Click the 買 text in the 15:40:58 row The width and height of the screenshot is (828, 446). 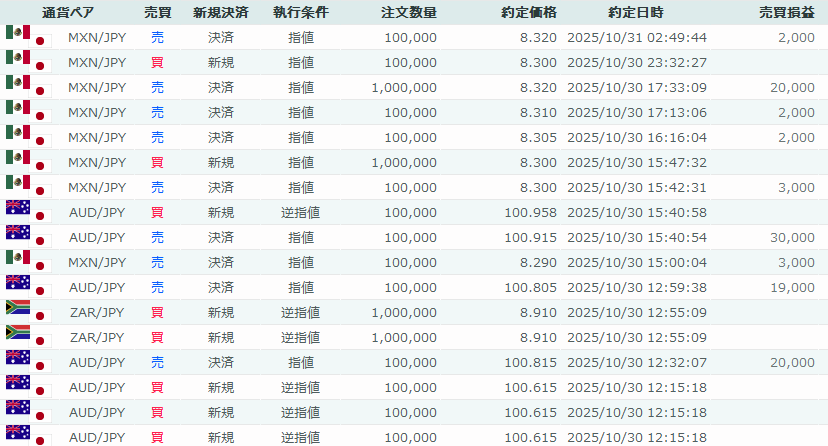[157, 212]
